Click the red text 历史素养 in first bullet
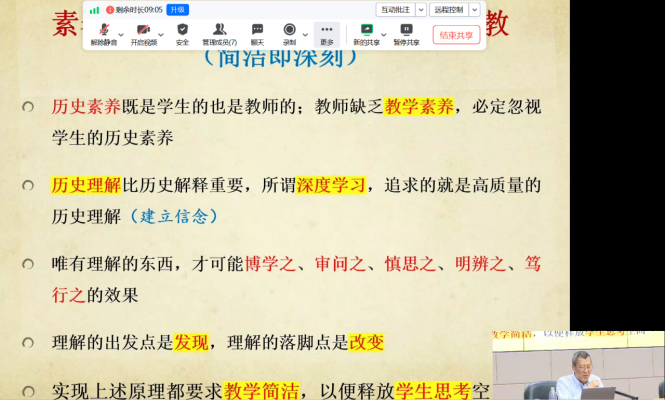This screenshot has height=400, width=665. click(86, 106)
